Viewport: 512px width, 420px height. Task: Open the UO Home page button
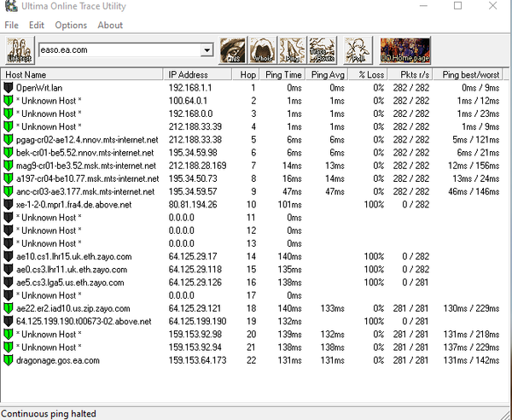click(x=404, y=50)
